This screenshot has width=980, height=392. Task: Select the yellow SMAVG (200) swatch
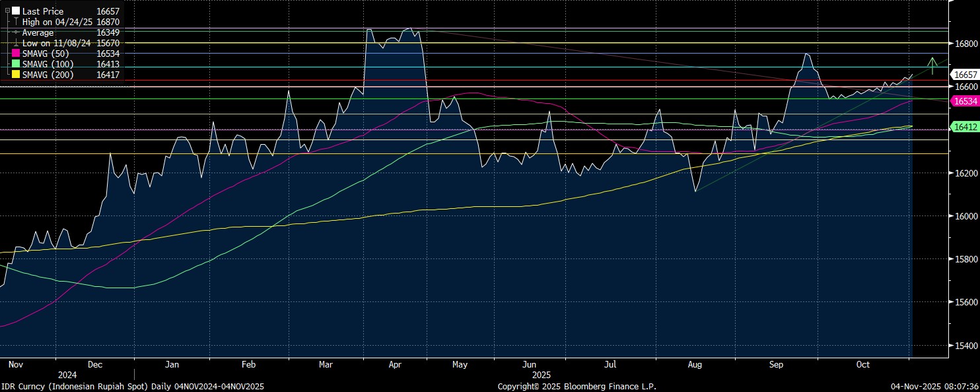[x=15, y=75]
